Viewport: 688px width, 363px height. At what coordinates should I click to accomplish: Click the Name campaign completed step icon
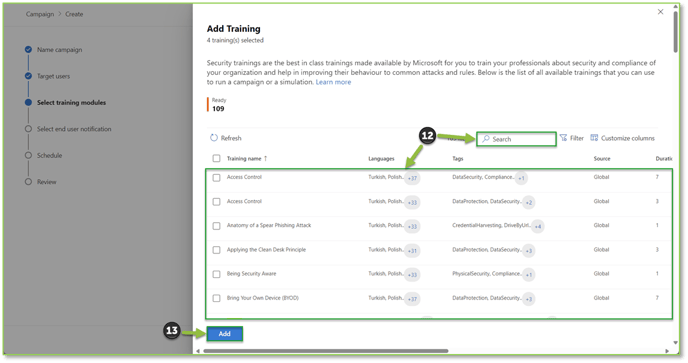pyautogui.click(x=29, y=50)
